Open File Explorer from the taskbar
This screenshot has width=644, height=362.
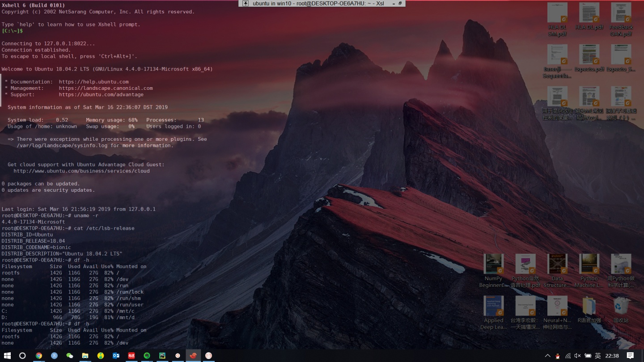[x=85, y=356]
